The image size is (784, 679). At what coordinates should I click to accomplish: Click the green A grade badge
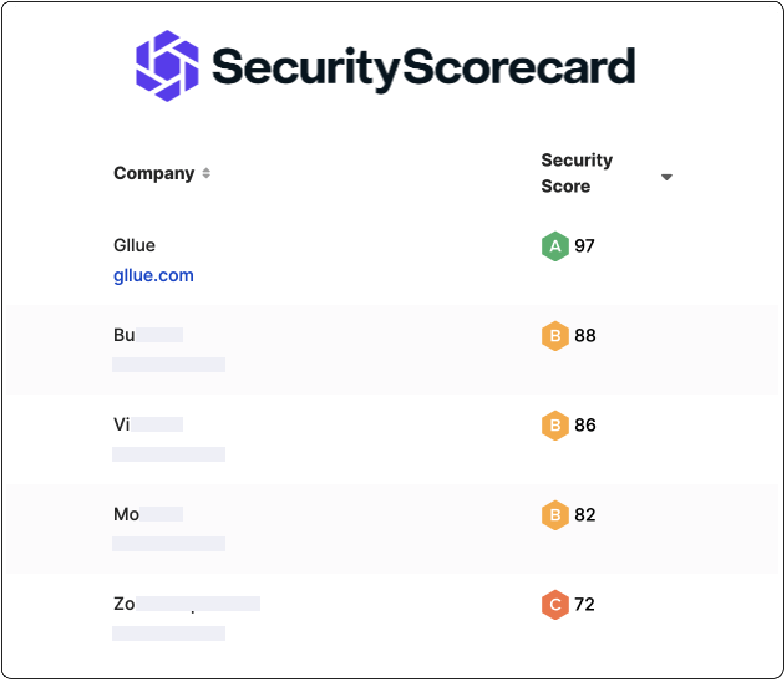[x=555, y=246]
